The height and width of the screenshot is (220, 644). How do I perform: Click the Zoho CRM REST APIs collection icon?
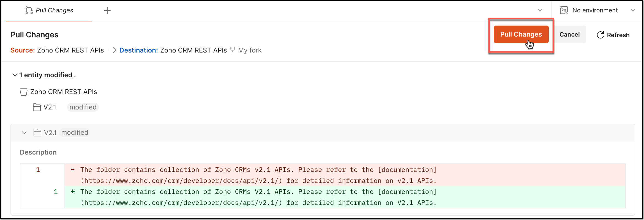[24, 92]
